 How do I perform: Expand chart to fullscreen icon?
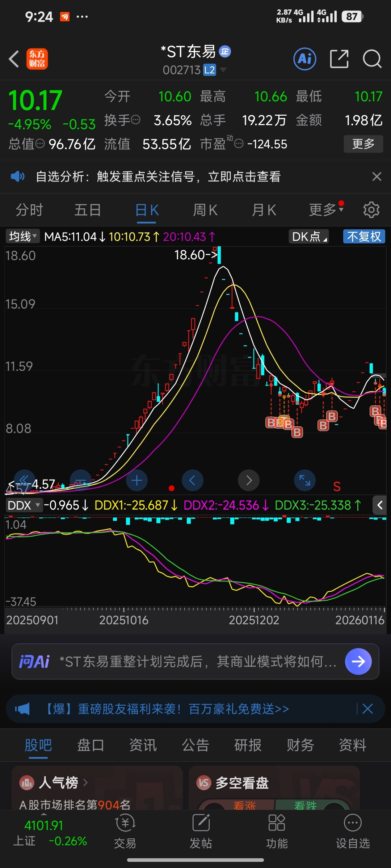click(305, 480)
